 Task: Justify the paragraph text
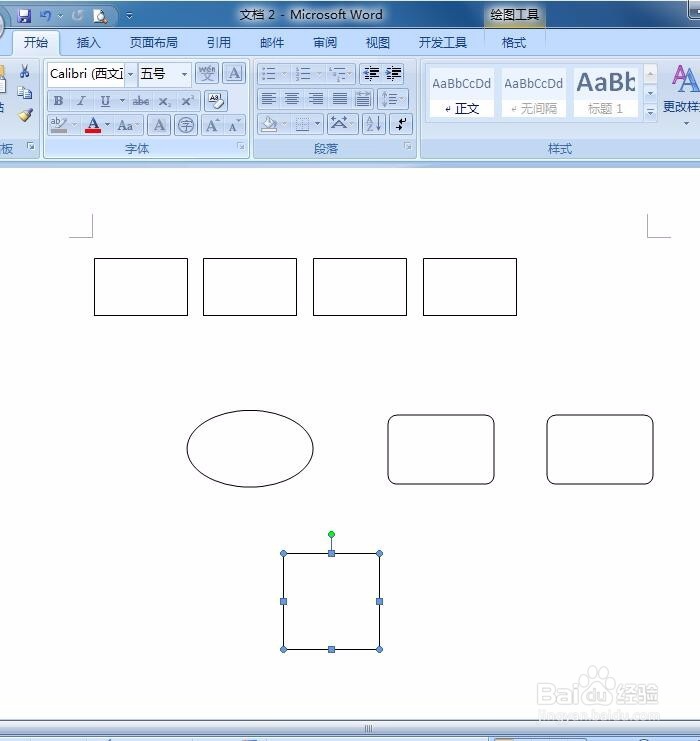[339, 99]
